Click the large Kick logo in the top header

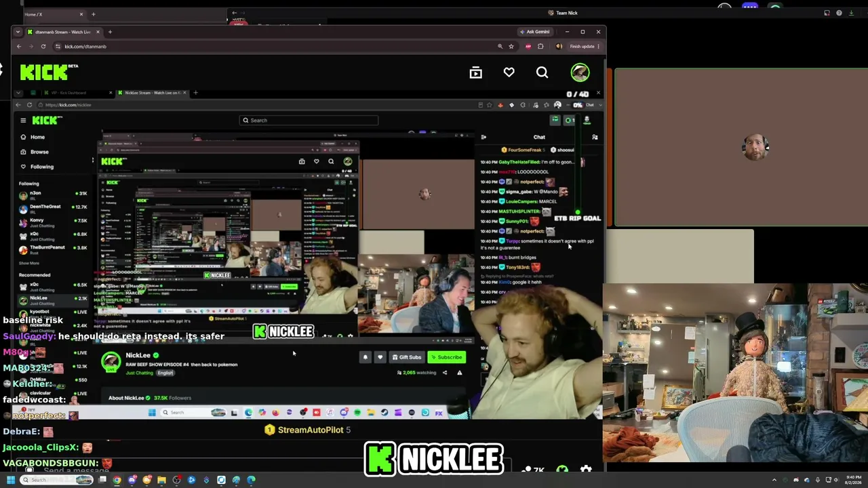point(49,72)
